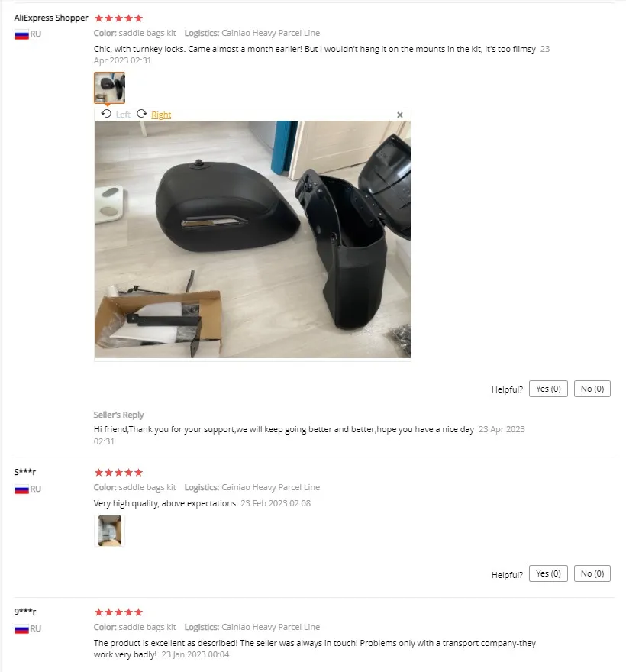626x672 pixels.
Task: Click the rotate right arrow icon
Action: pos(142,114)
